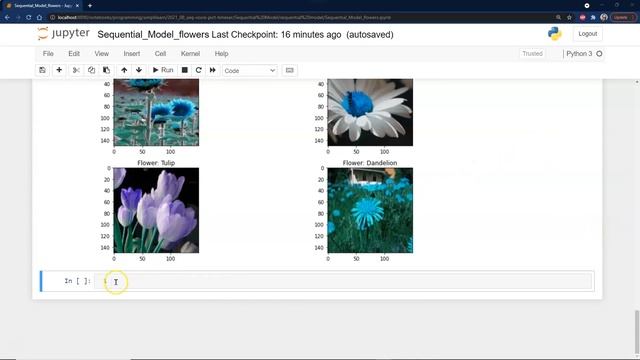
Task: Click the Dandelion flower plot image
Action: [x=370, y=210]
